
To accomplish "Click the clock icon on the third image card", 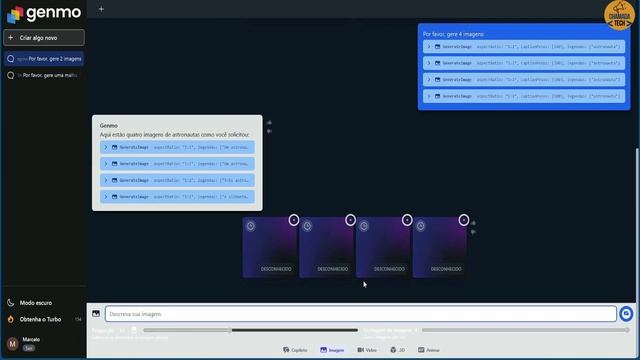I will pyautogui.click(x=364, y=226).
